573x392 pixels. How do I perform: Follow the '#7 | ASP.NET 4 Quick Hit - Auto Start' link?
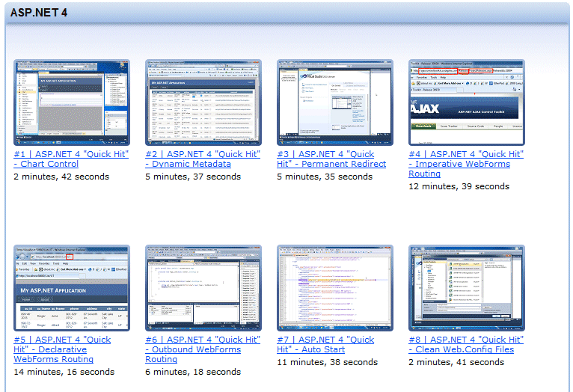click(x=325, y=345)
